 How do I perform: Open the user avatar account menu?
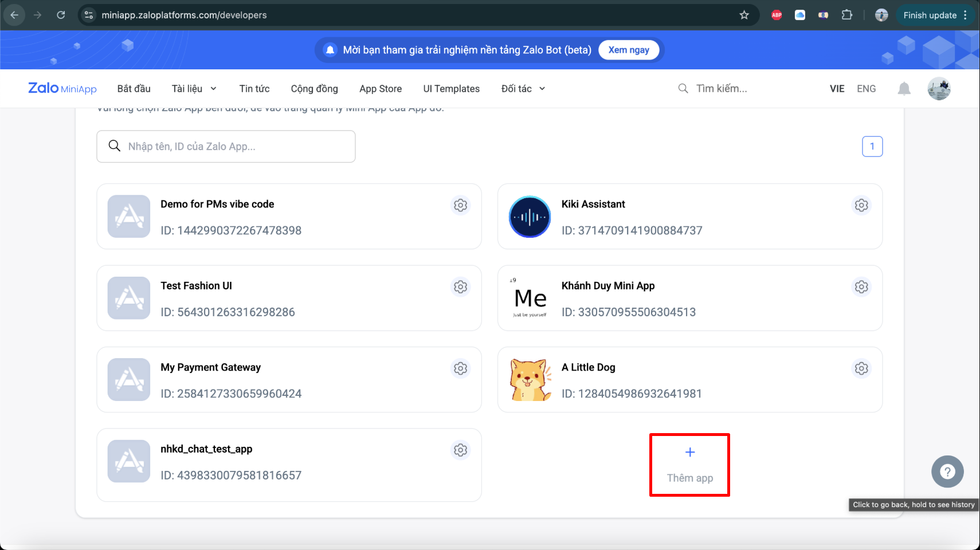click(939, 89)
